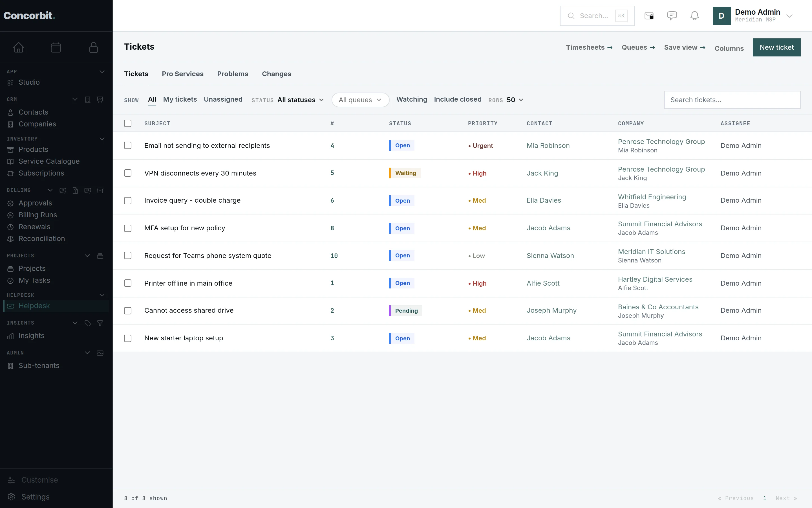
Task: Open the mail inbox icon in header
Action: coord(649,16)
